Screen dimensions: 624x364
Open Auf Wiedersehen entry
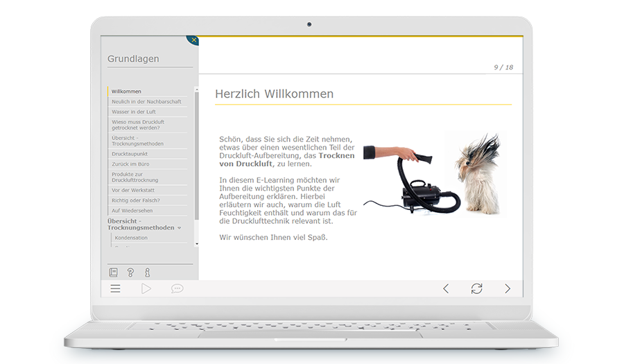pyautogui.click(x=148, y=211)
